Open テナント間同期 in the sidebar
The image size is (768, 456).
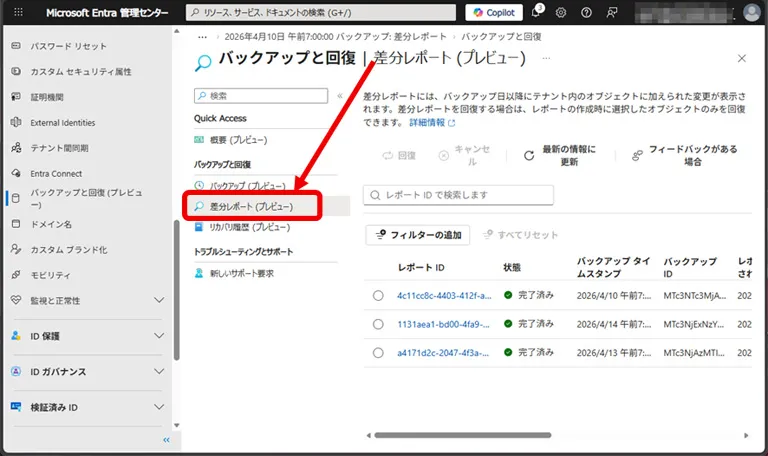coord(59,148)
